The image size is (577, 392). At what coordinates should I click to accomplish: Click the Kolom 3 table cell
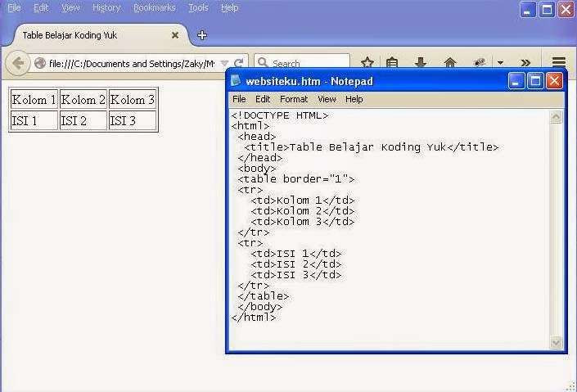point(133,99)
